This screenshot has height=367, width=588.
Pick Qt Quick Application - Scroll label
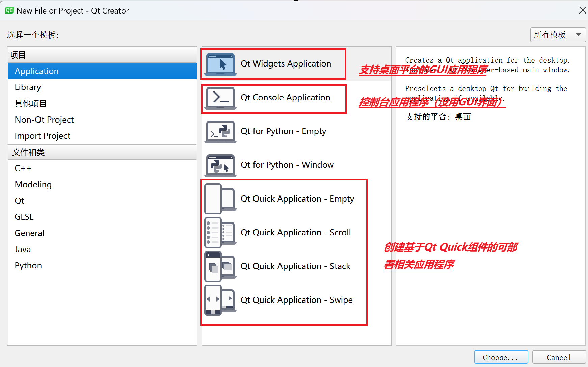296,233
